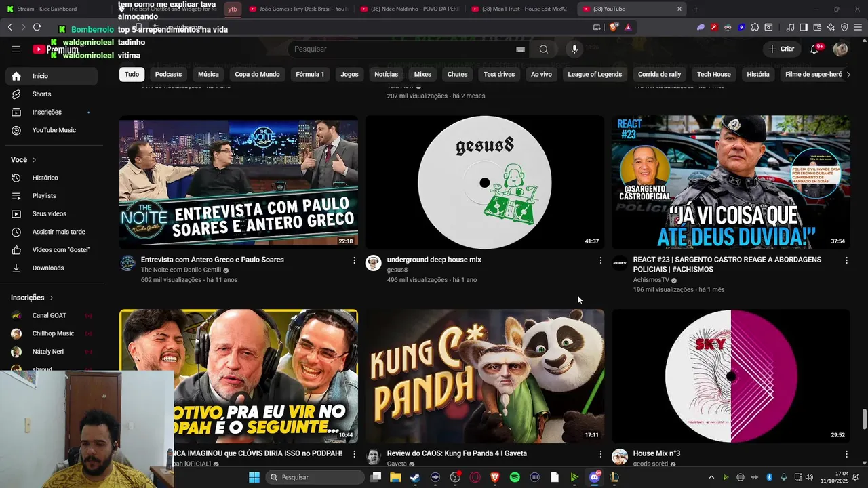The image size is (868, 488).
Task: Click the Brave Rewards triangle icon
Action: 628,27
